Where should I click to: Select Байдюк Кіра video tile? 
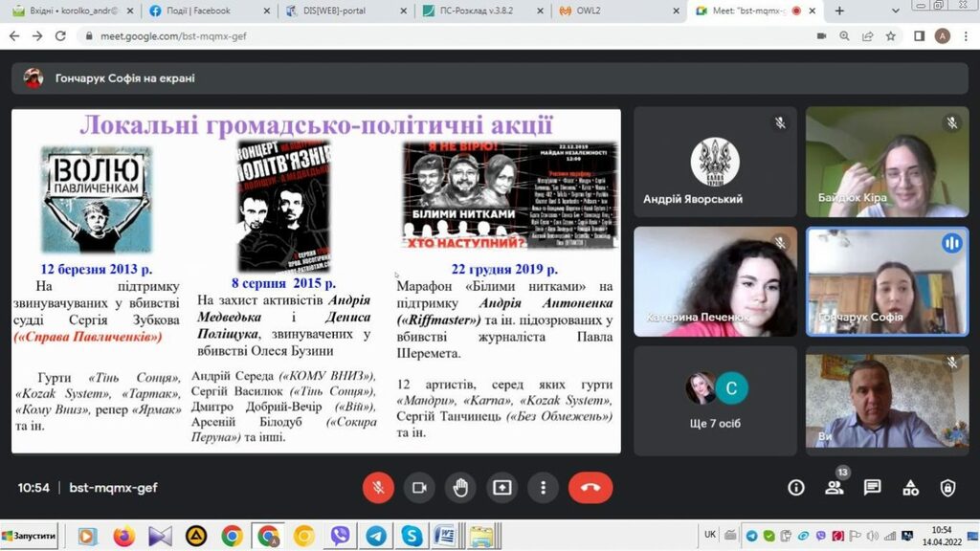click(x=886, y=162)
